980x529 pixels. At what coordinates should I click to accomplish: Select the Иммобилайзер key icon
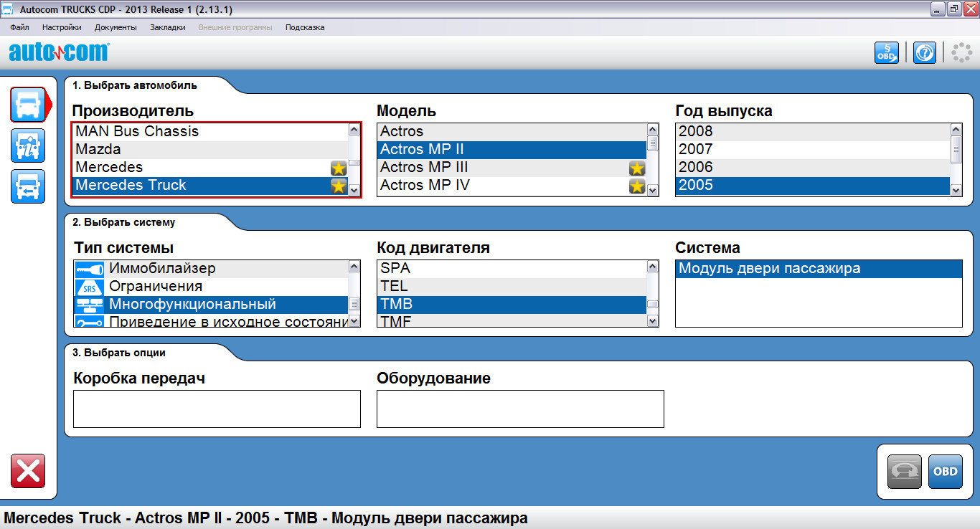90,269
